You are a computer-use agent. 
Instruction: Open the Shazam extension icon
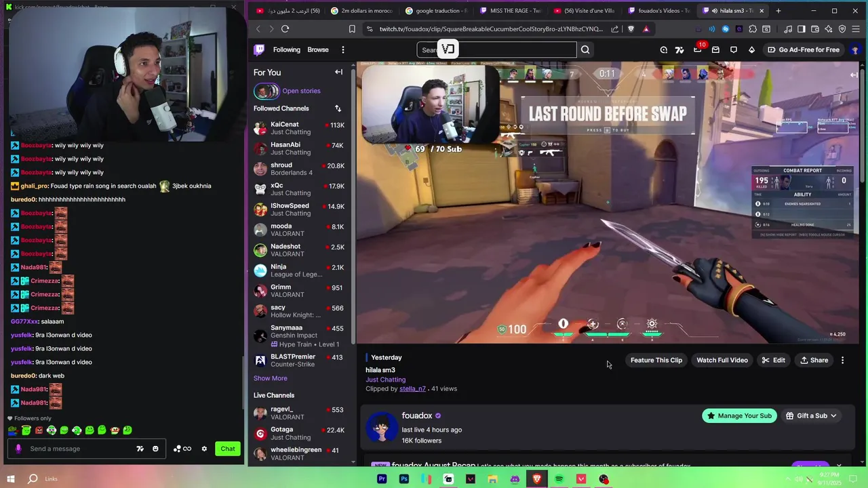tap(726, 29)
